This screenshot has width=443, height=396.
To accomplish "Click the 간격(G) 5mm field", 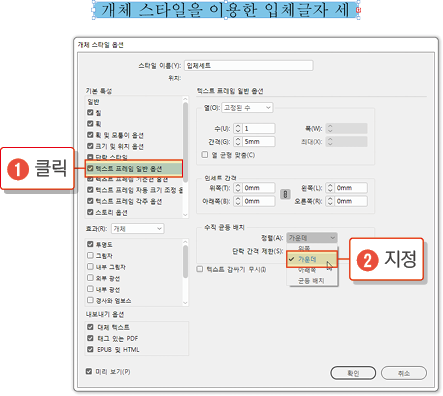I will pyautogui.click(x=259, y=141).
